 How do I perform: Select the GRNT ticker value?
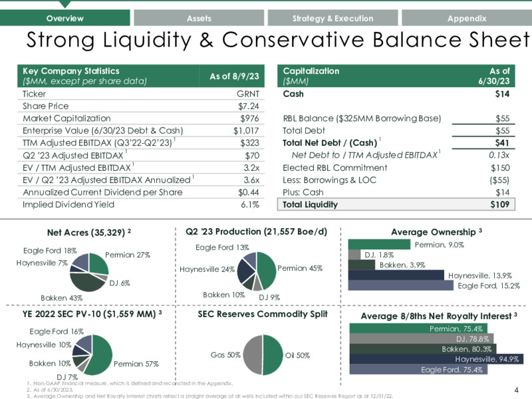tap(248, 94)
